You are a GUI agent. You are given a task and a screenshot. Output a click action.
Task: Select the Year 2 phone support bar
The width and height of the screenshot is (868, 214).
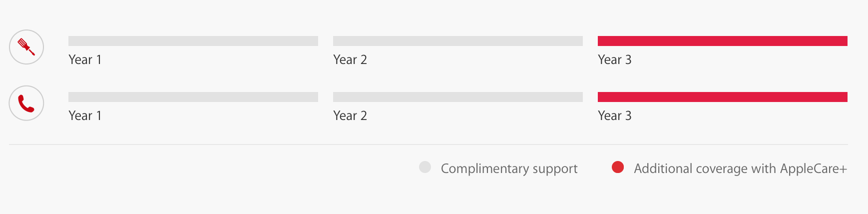[x=457, y=97]
